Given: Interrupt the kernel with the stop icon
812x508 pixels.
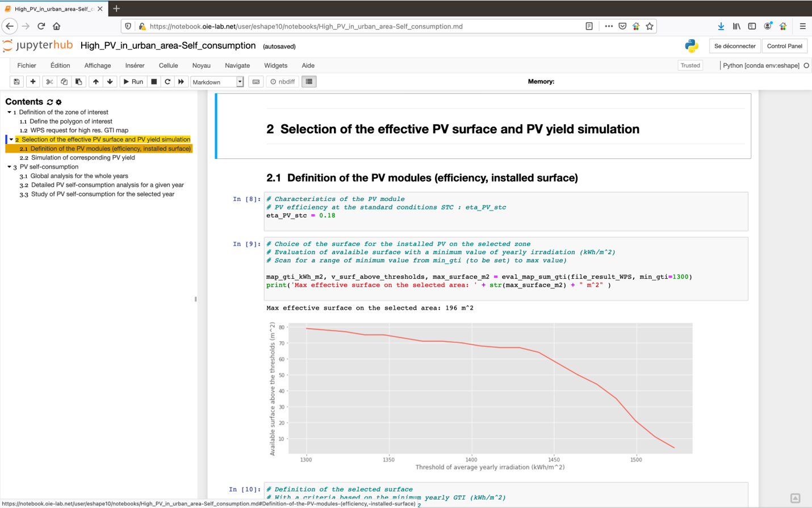Looking at the screenshot, I should [152, 81].
